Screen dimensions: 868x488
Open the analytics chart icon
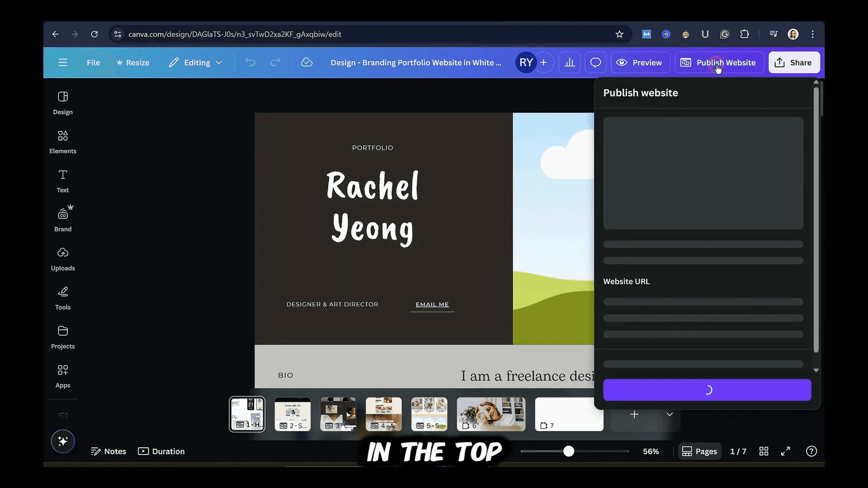(x=570, y=62)
